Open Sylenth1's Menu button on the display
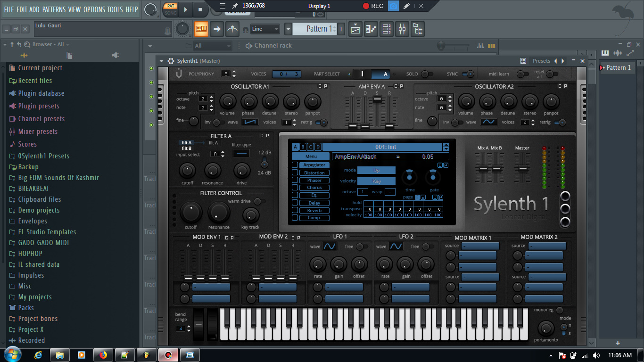 pyautogui.click(x=311, y=156)
